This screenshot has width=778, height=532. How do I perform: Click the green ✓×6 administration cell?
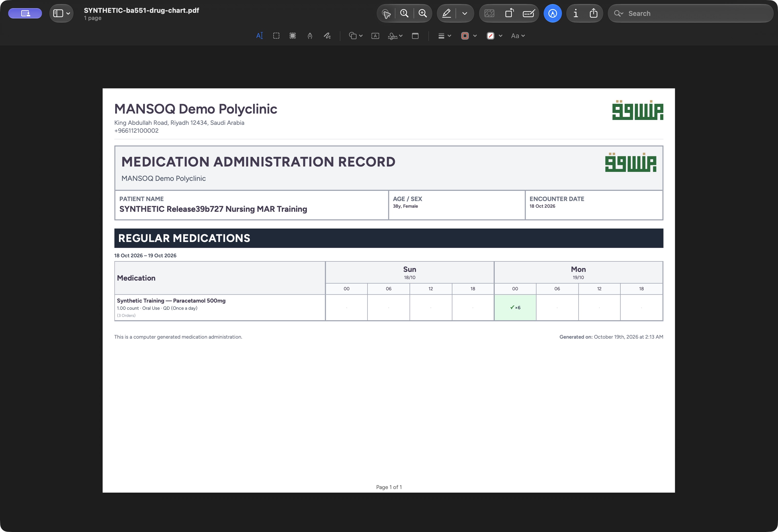coord(515,307)
